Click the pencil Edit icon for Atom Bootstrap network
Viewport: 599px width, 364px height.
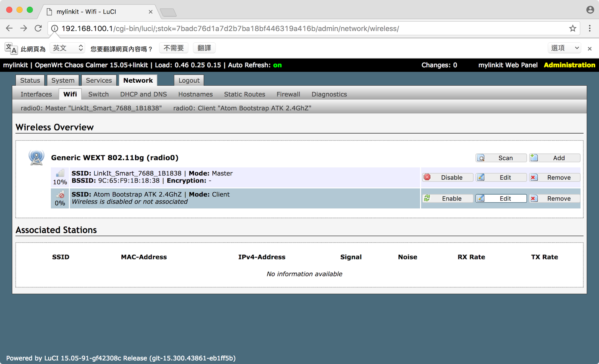(x=481, y=198)
